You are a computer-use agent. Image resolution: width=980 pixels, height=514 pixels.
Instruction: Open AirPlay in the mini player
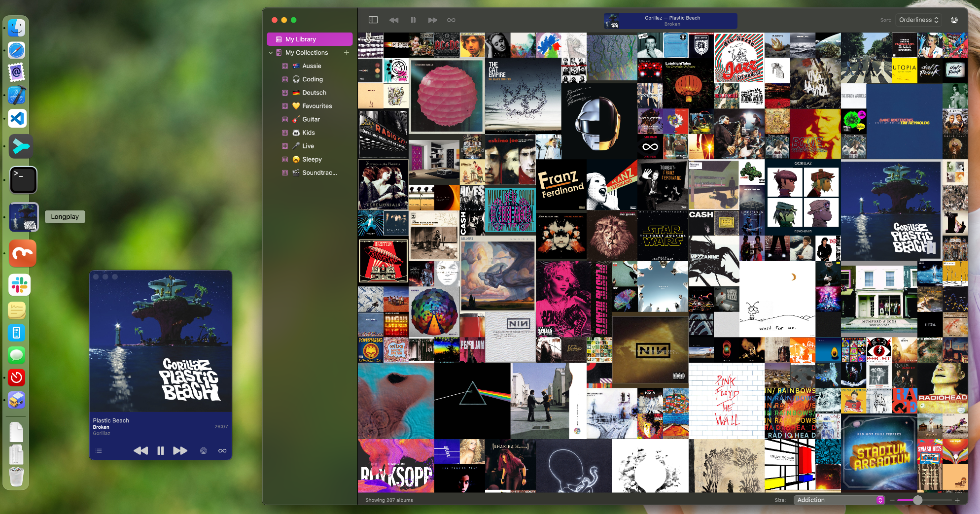pos(203,451)
